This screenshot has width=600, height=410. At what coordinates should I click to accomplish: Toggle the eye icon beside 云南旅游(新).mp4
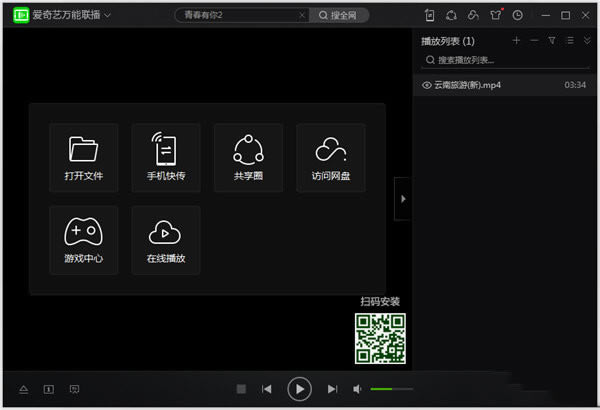pos(427,85)
